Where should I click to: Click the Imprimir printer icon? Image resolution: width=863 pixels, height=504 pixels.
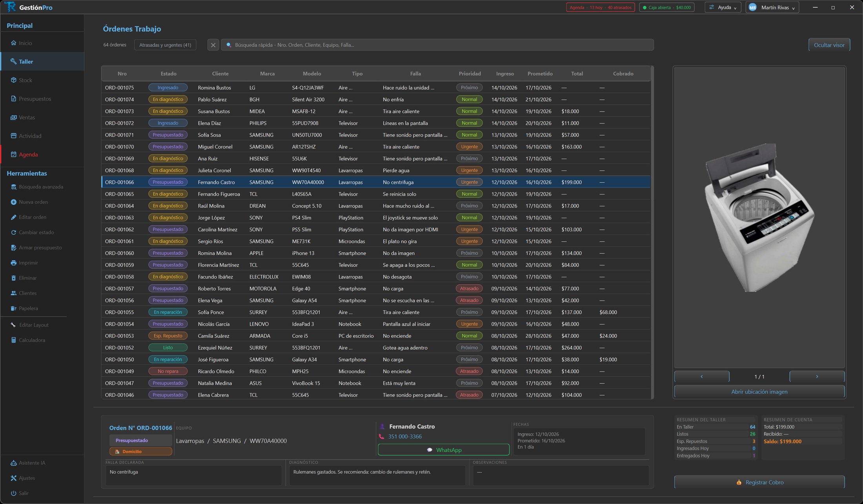tap(13, 263)
